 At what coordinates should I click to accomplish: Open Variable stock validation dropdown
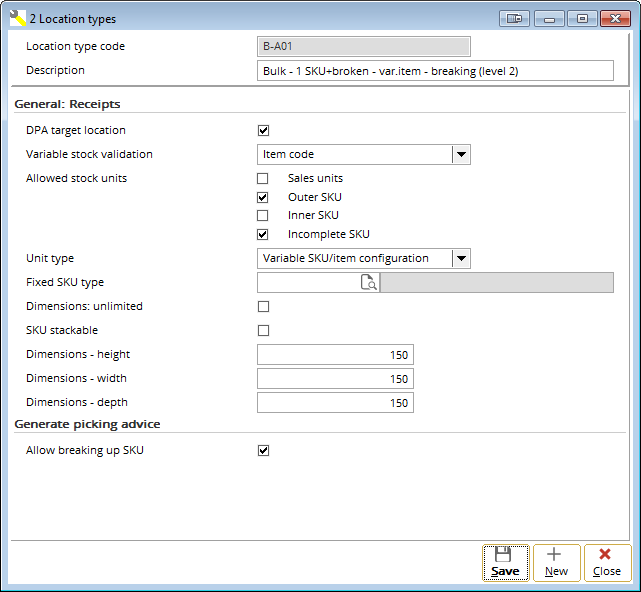tap(460, 154)
